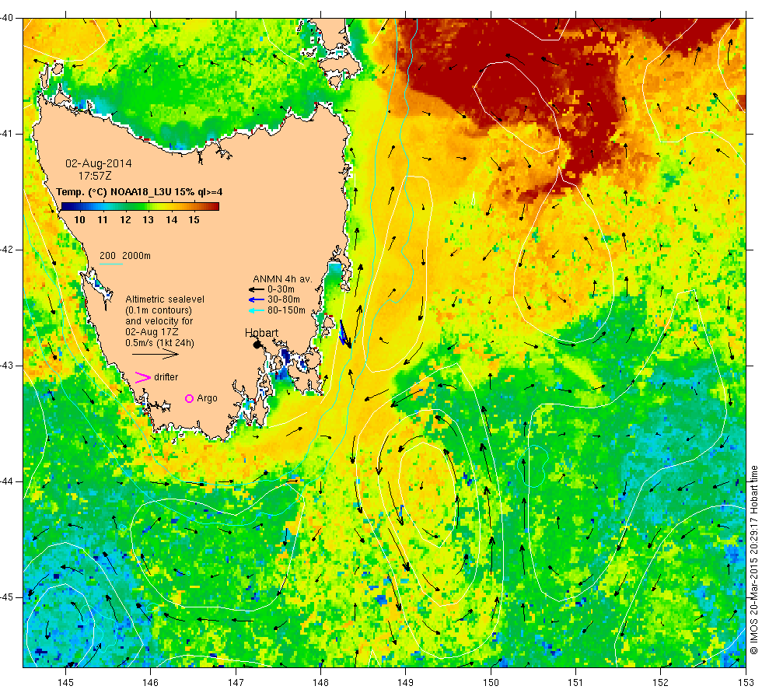Click the 'Altimetric sealevel' text
Screen dimensions: 762x700
click(165, 299)
